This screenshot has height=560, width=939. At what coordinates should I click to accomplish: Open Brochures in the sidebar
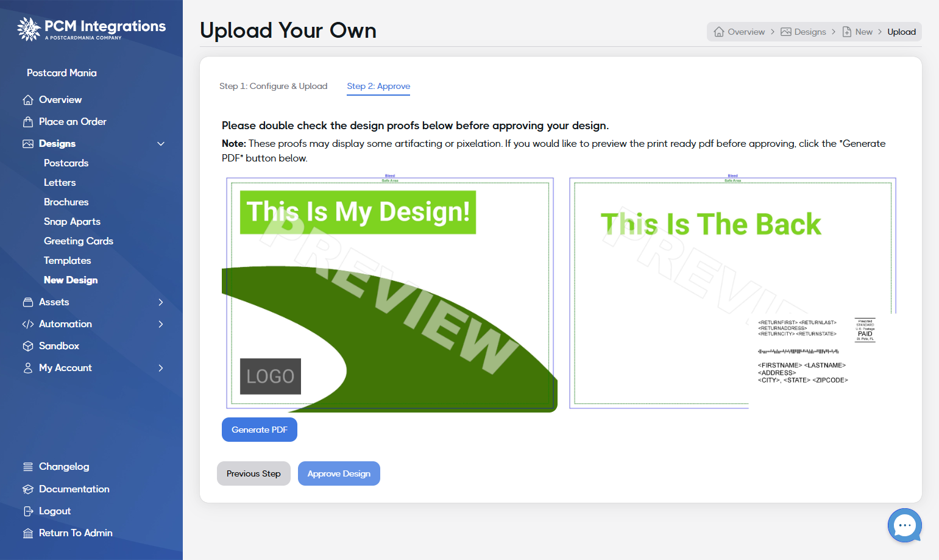pyautogui.click(x=66, y=202)
